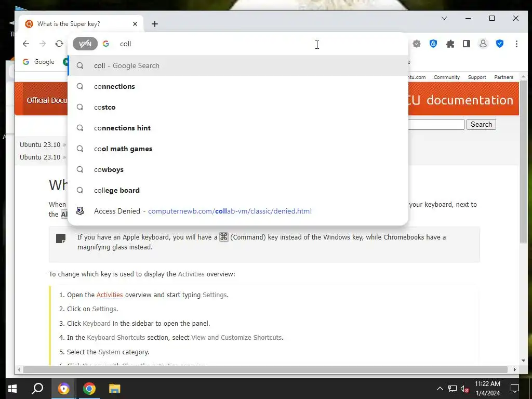This screenshot has height=399, width=532.
Task: Click the note icon beside the Apple keyboard tip
Action: coord(61,238)
